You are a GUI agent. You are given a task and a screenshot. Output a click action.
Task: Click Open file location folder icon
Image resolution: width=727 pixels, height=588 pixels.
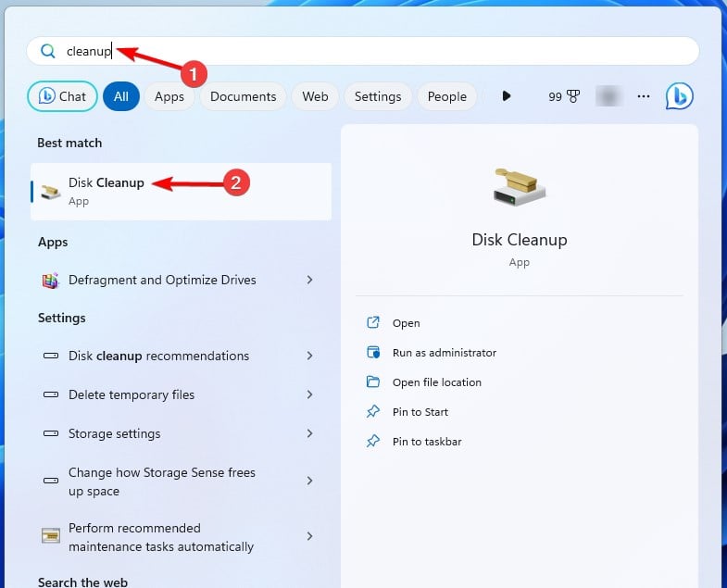click(373, 382)
